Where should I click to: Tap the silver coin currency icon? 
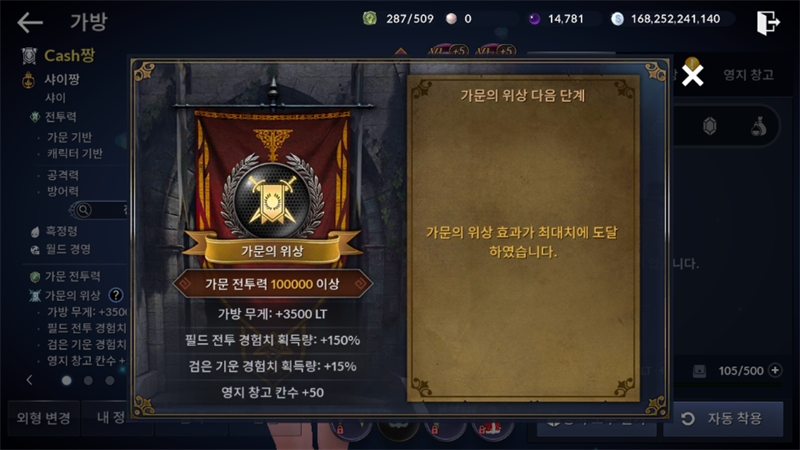click(x=617, y=19)
